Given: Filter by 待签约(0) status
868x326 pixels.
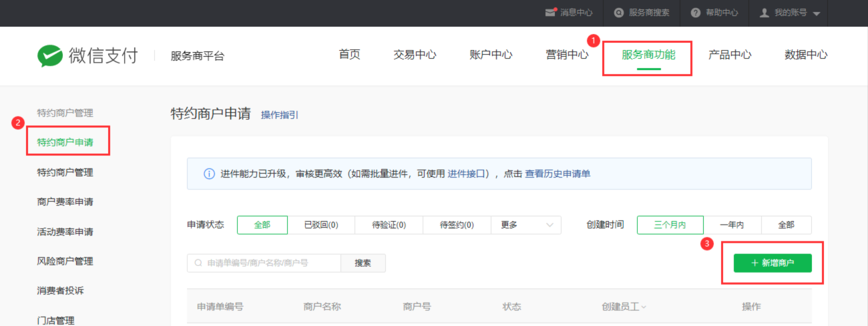Looking at the screenshot, I should [457, 225].
